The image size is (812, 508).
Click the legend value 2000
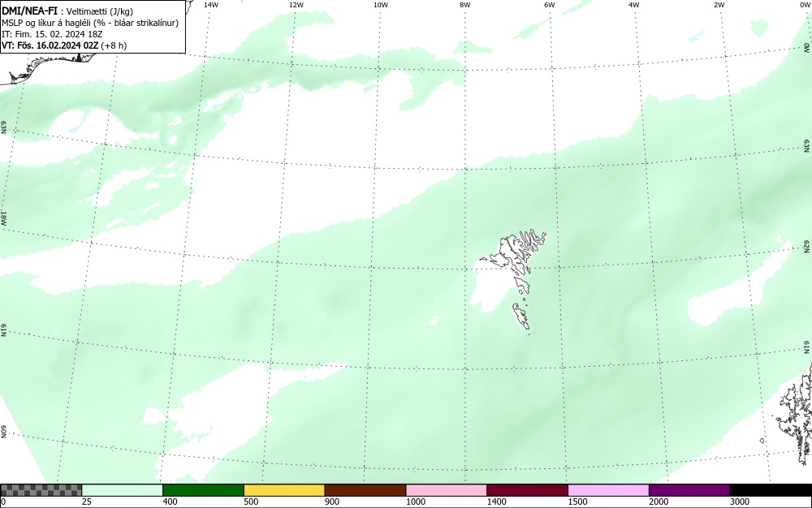pyautogui.click(x=659, y=502)
